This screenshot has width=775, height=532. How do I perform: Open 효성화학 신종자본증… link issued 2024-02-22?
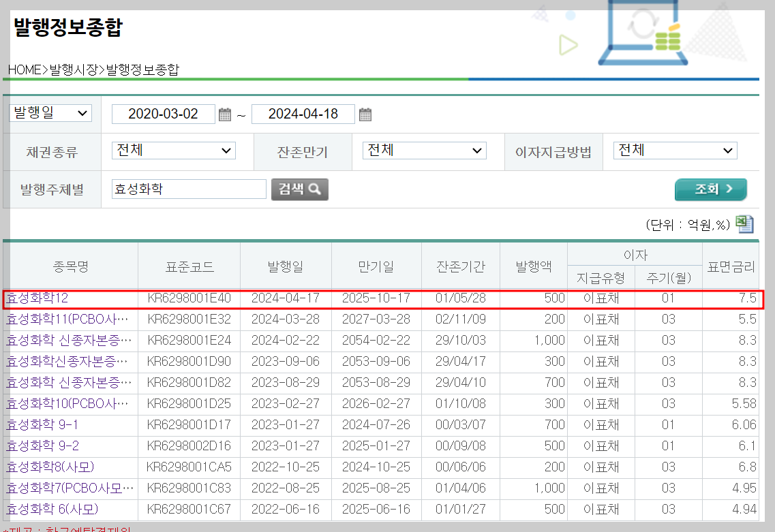[x=69, y=341]
